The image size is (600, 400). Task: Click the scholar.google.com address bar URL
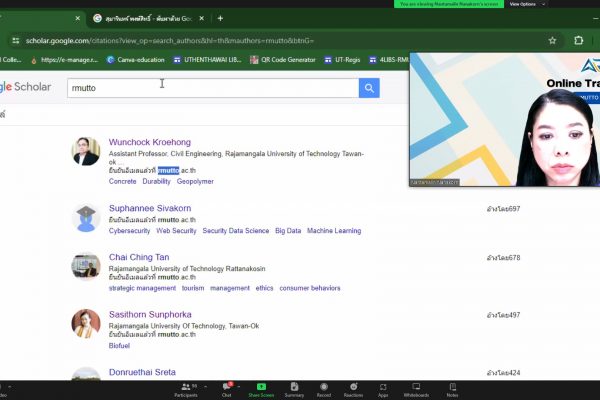point(170,41)
